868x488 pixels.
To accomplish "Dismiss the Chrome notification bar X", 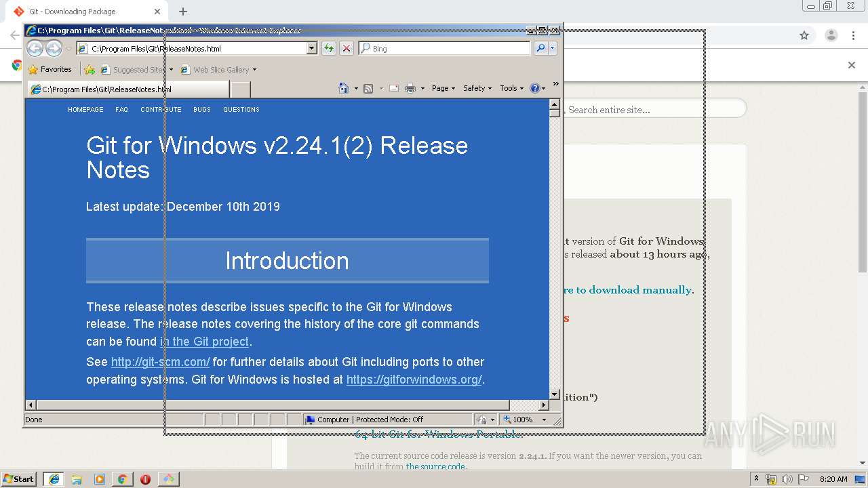I will (852, 65).
